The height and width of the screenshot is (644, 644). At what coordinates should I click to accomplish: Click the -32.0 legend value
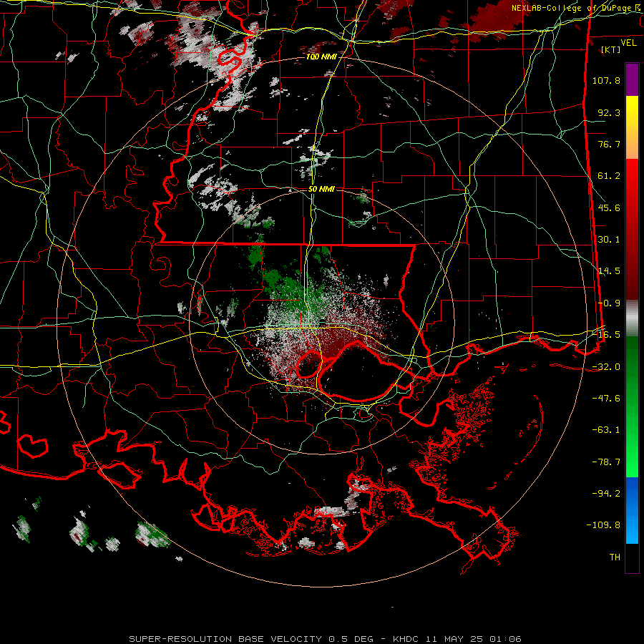[606, 367]
